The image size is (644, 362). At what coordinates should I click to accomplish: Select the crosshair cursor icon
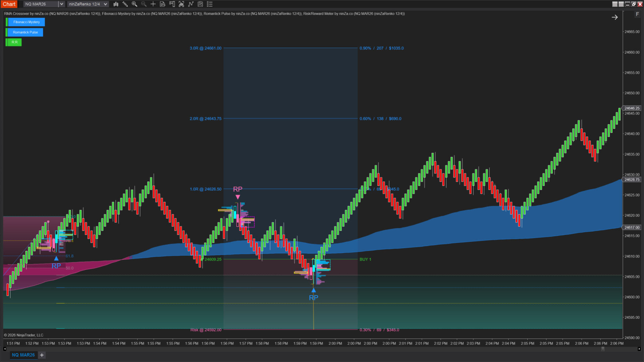click(x=153, y=4)
